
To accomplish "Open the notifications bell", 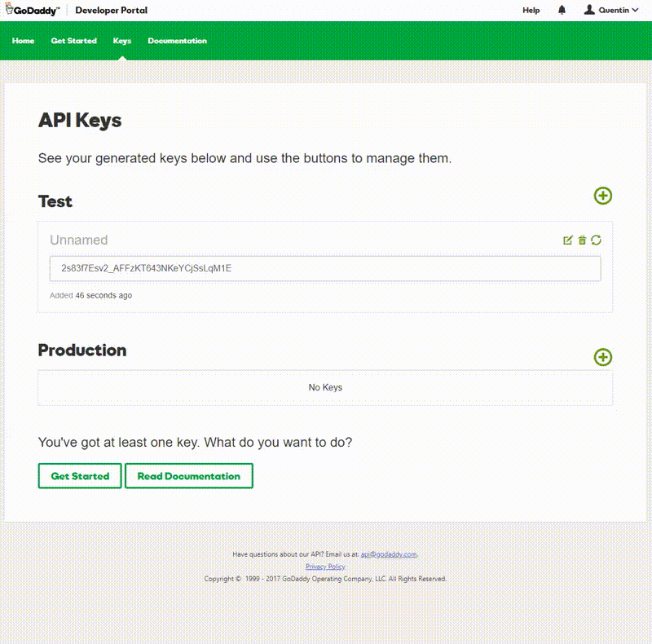I will [x=563, y=10].
